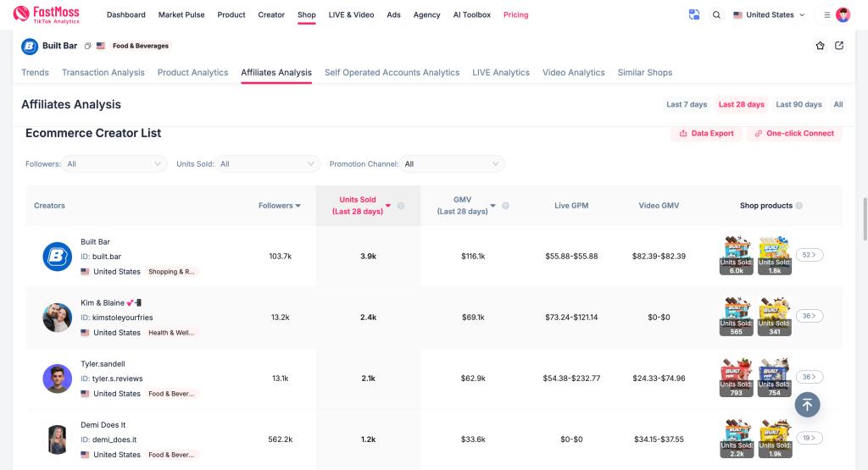Open the Units Sold filter dropdown

[x=267, y=163]
